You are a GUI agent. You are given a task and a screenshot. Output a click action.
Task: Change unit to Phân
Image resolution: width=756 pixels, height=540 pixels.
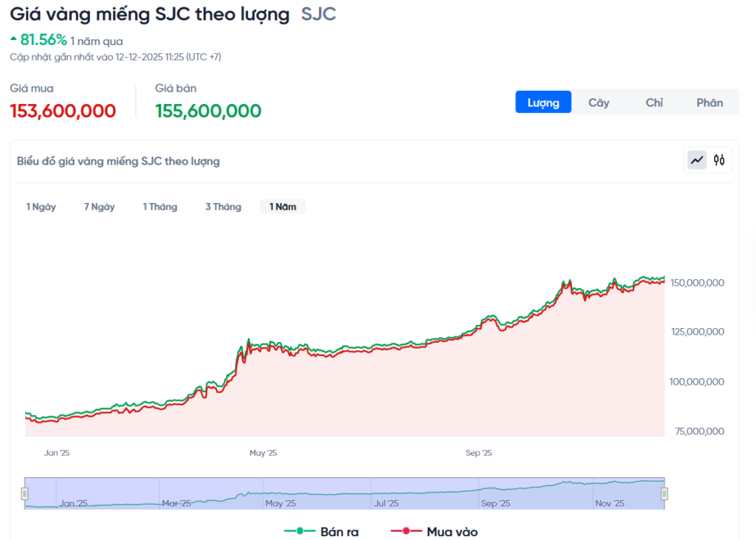(x=709, y=103)
